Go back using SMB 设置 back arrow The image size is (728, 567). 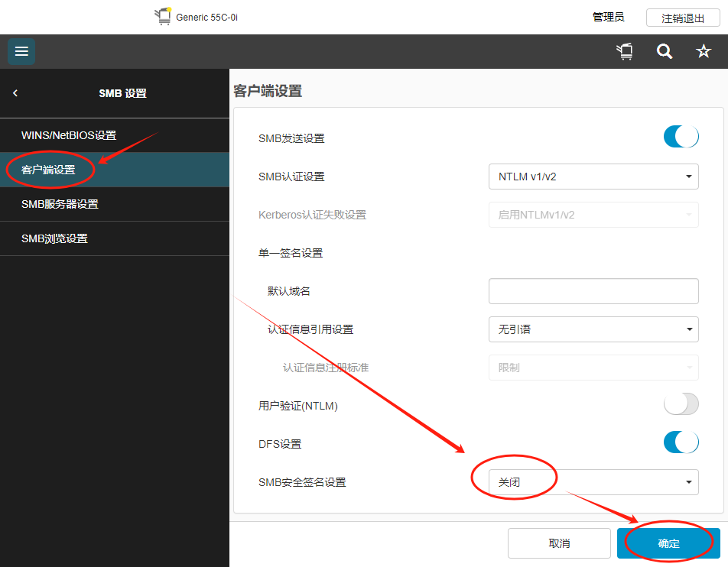[15, 93]
